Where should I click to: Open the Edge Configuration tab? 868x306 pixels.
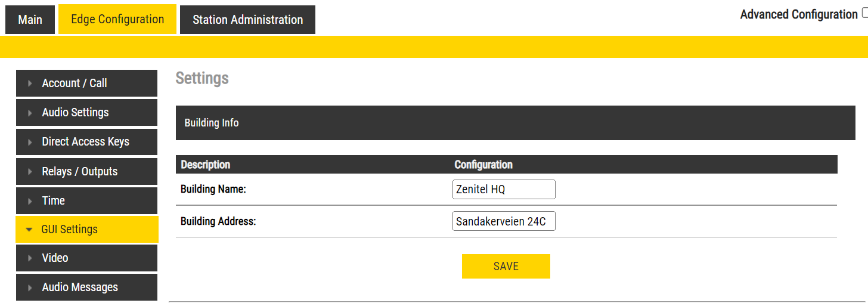(117, 19)
